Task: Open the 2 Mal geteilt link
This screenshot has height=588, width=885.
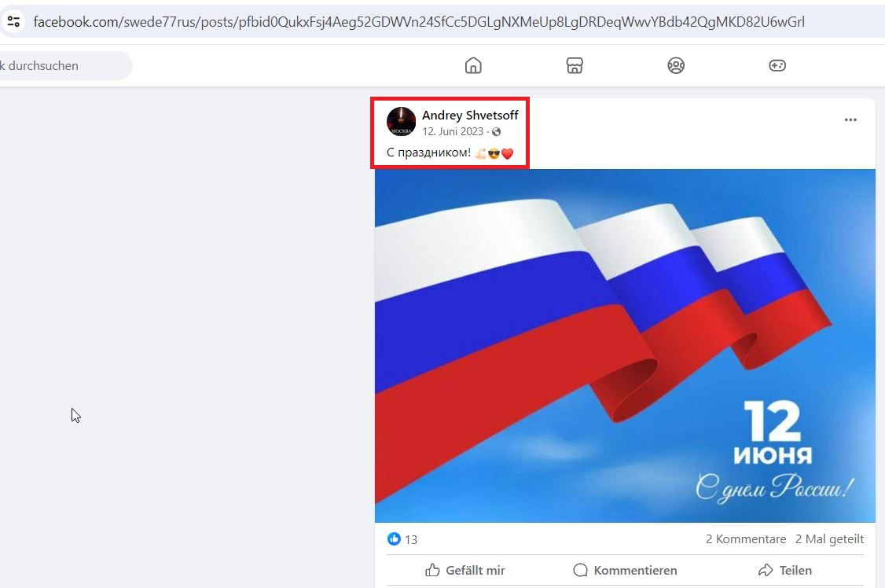Action: (x=829, y=539)
